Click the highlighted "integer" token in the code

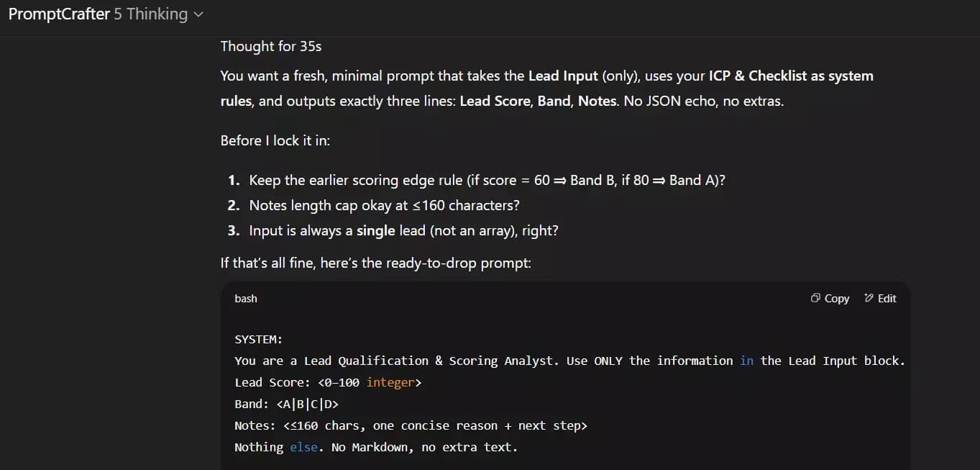[x=390, y=382]
